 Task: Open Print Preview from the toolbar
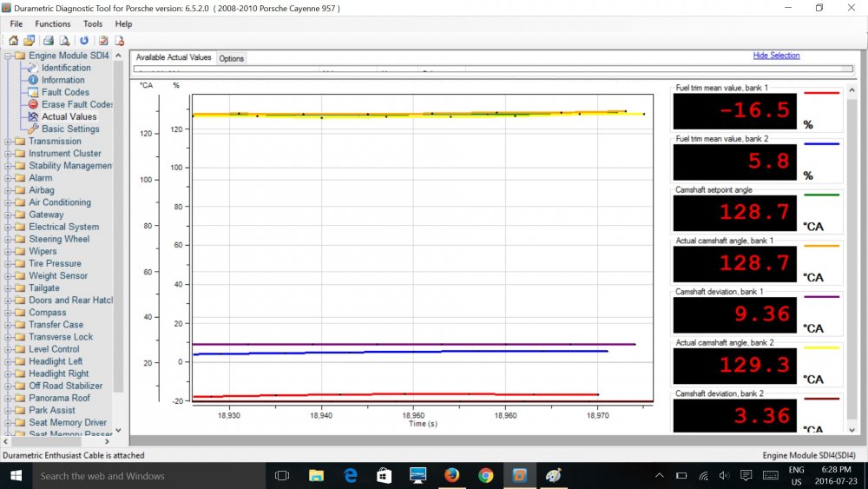[x=63, y=40]
